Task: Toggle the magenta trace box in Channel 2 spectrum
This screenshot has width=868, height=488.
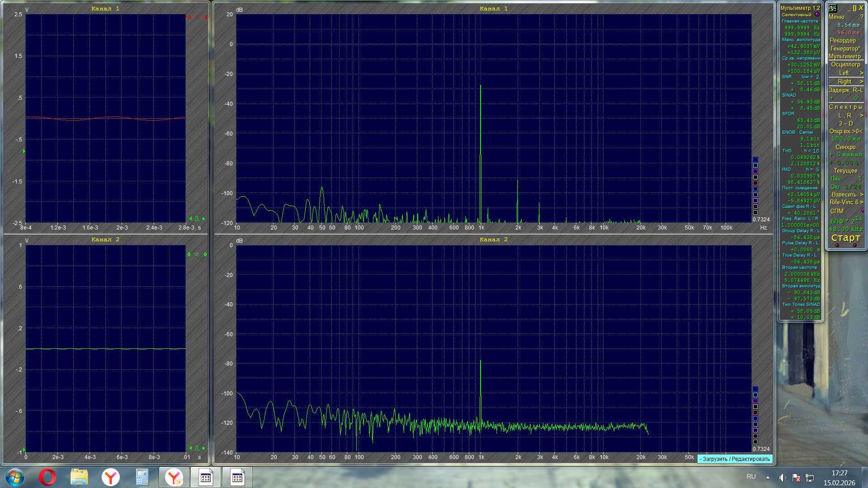Action: (755, 401)
